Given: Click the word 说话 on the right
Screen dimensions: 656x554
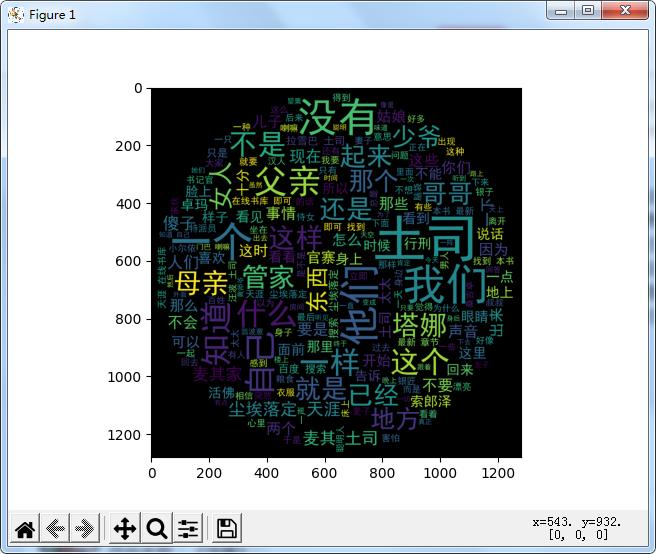Looking at the screenshot, I should tap(490, 233).
